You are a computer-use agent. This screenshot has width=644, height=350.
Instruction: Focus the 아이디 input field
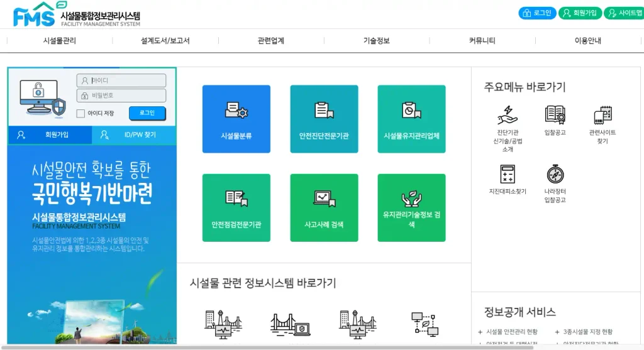point(121,80)
